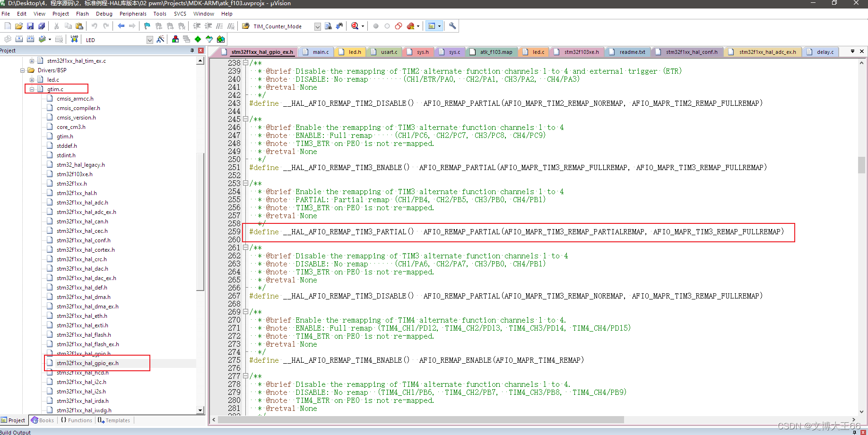Open a file with the Open folder icon
868x435 pixels.
point(19,26)
